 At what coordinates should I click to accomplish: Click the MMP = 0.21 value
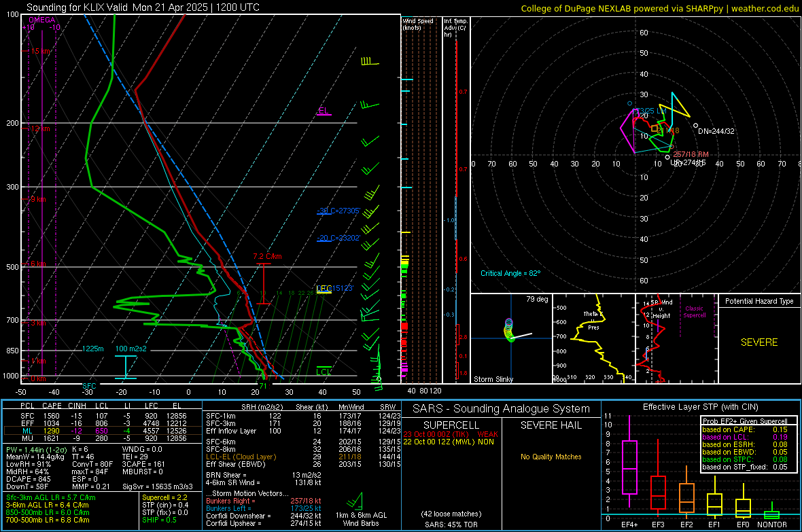tap(91, 487)
